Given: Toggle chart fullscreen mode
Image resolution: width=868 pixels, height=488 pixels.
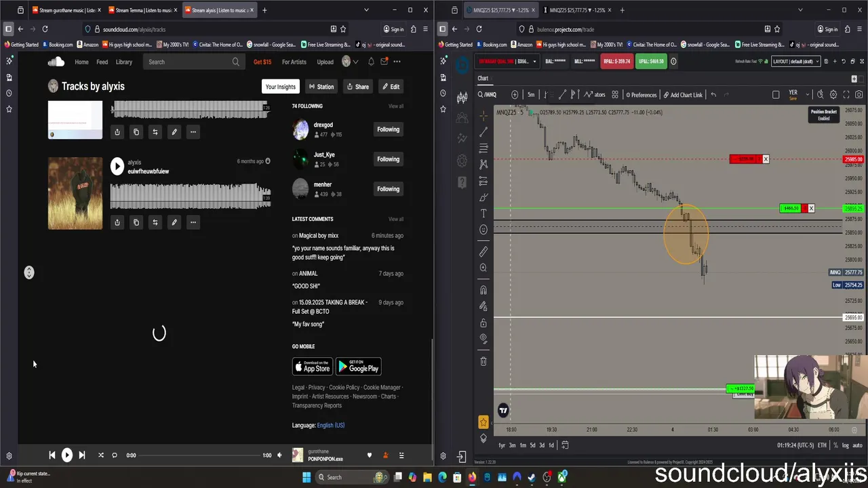Looking at the screenshot, I should coord(846,95).
